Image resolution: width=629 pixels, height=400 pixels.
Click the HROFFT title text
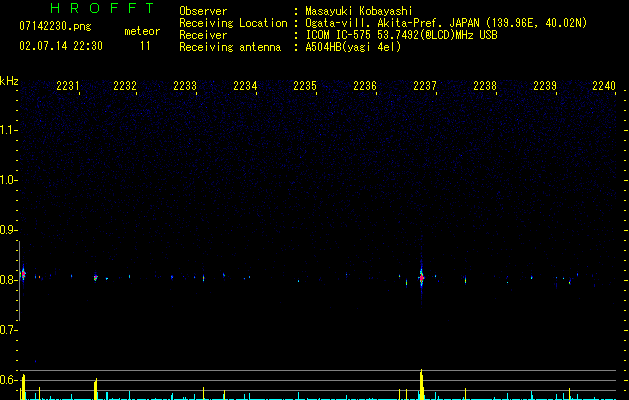tap(102, 8)
